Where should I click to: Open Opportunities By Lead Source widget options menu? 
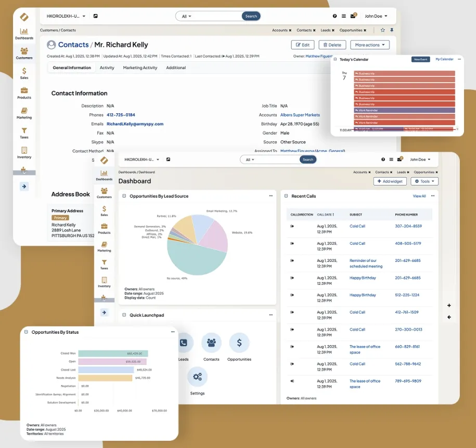[271, 196]
